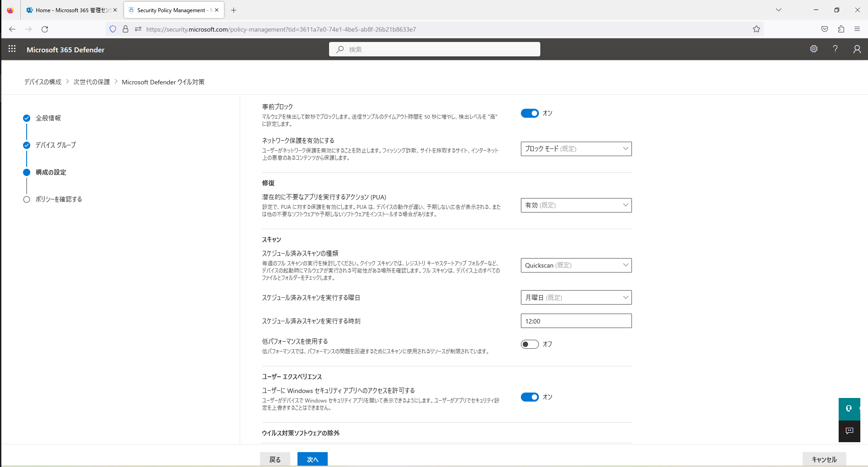Viewport: 868px width, 467px height.
Task: Open the ブロック モード network protection dropdown
Action: [x=576, y=149]
